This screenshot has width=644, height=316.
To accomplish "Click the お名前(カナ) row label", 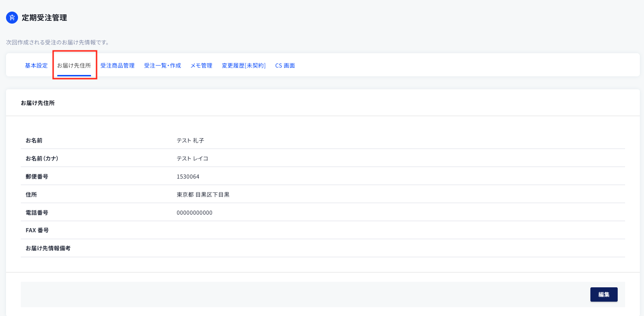I will (42, 158).
